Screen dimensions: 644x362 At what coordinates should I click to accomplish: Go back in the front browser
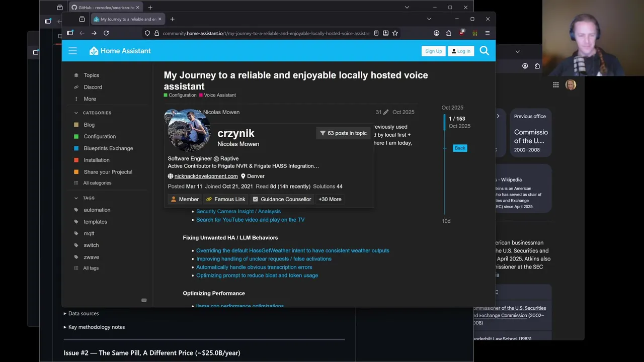pos(82,33)
